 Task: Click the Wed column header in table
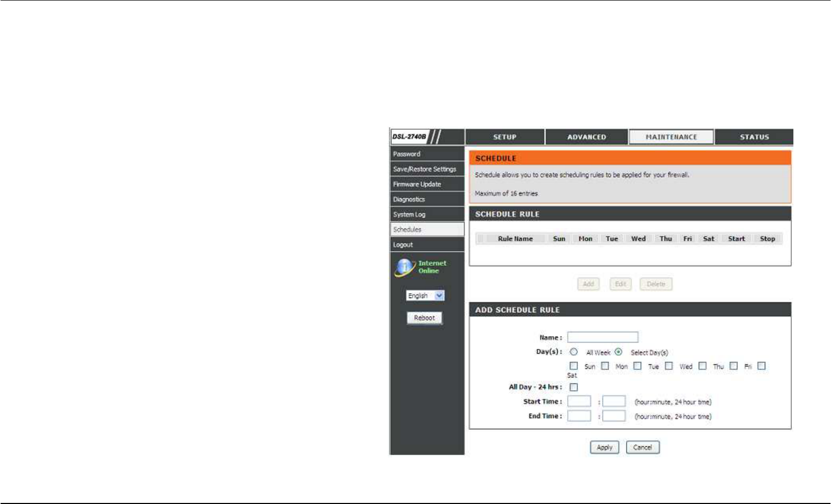coord(638,239)
